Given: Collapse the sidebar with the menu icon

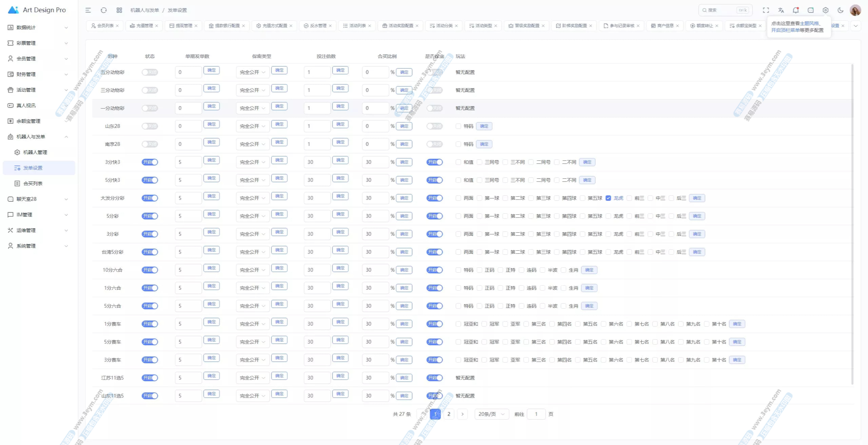Looking at the screenshot, I should (88, 10).
